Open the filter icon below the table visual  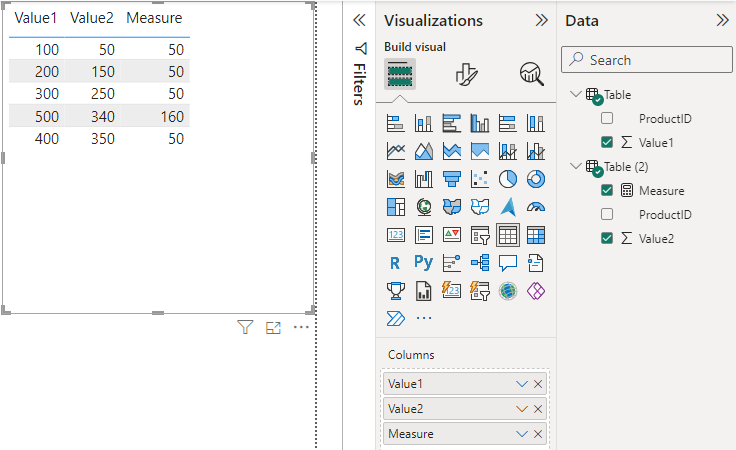pos(245,327)
